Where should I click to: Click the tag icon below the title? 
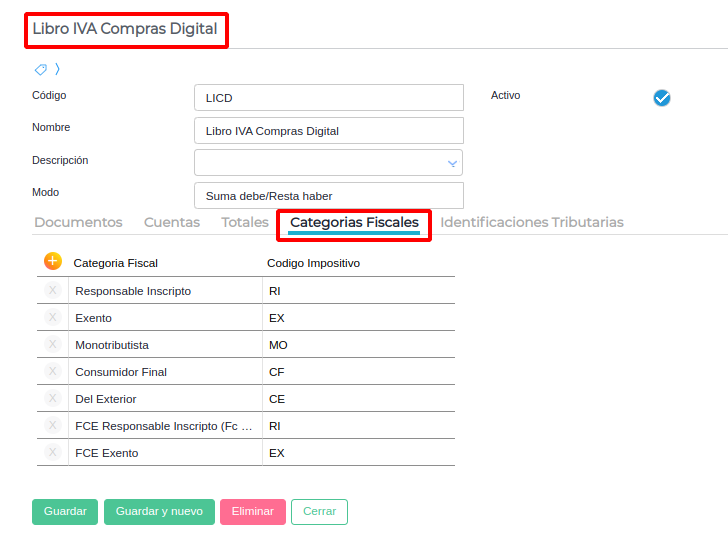41,69
